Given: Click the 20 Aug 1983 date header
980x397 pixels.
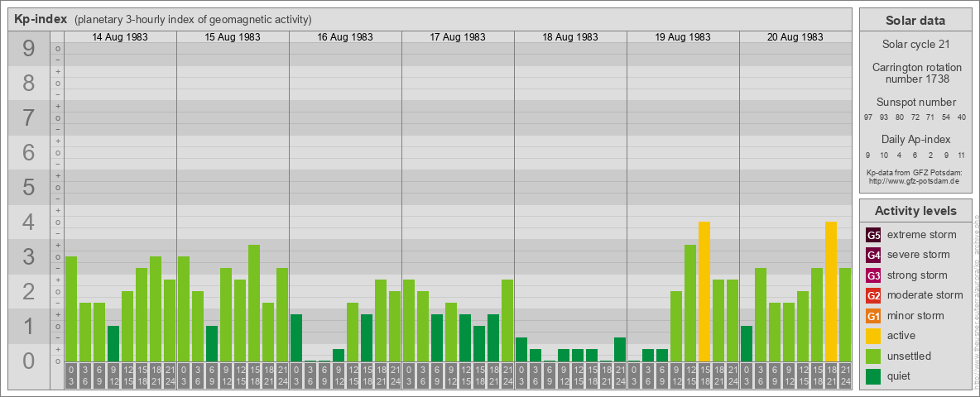Looking at the screenshot, I should tap(795, 37).
